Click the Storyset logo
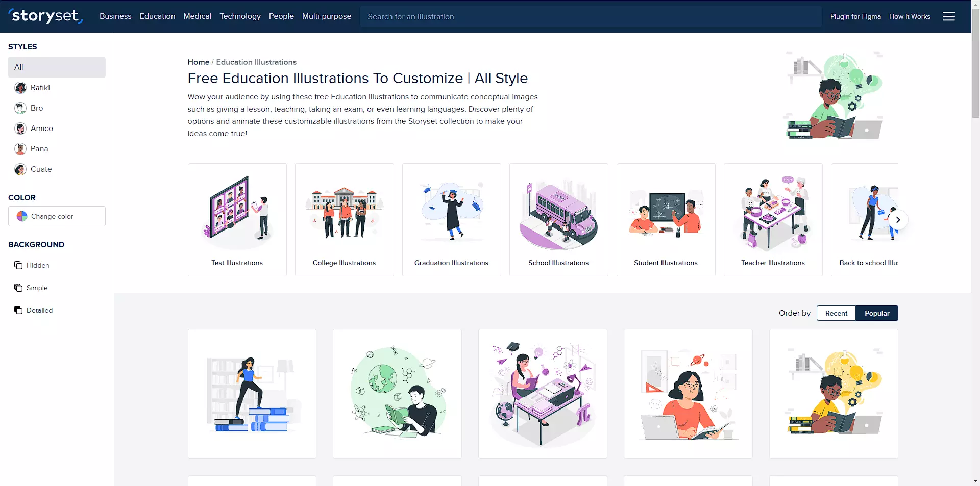 click(45, 16)
